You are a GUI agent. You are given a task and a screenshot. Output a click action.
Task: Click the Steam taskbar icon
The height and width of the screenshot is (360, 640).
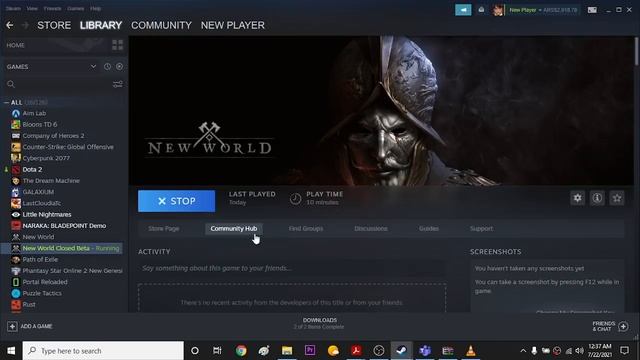402,351
